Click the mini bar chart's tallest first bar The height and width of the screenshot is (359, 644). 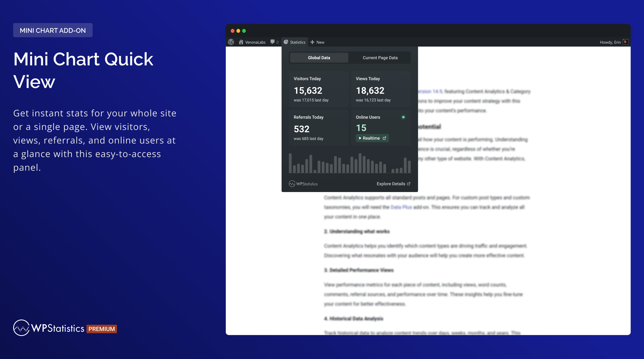click(x=290, y=163)
